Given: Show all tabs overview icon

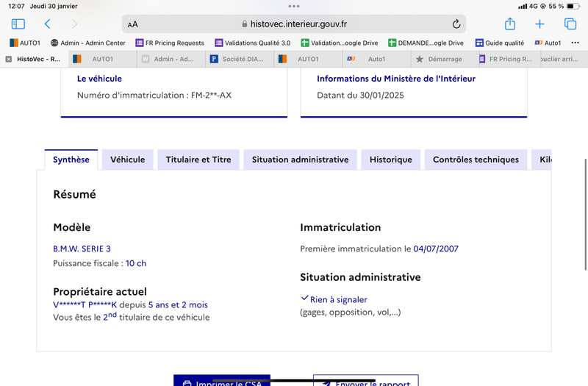Looking at the screenshot, I should pos(570,24).
